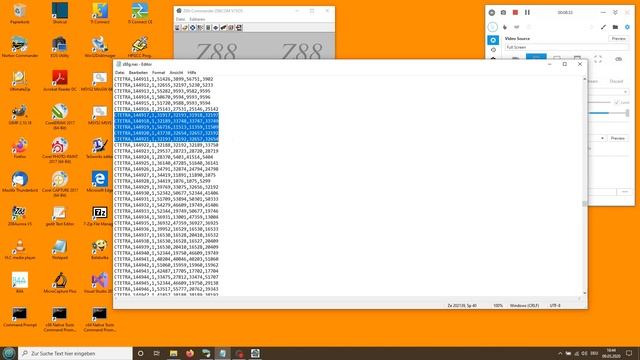Open Bearbeiten menu in Notepad Editor
Screen dimensions: 640x360
point(138,73)
